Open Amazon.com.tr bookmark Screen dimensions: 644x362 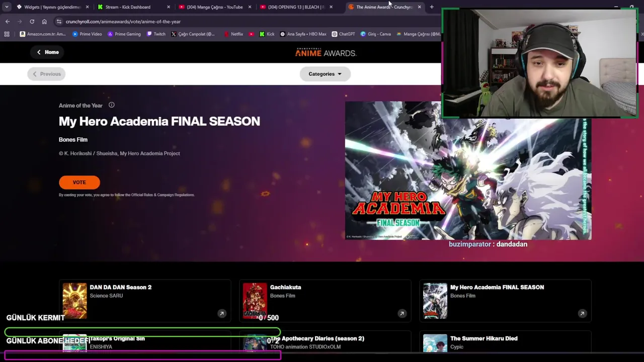(x=43, y=34)
